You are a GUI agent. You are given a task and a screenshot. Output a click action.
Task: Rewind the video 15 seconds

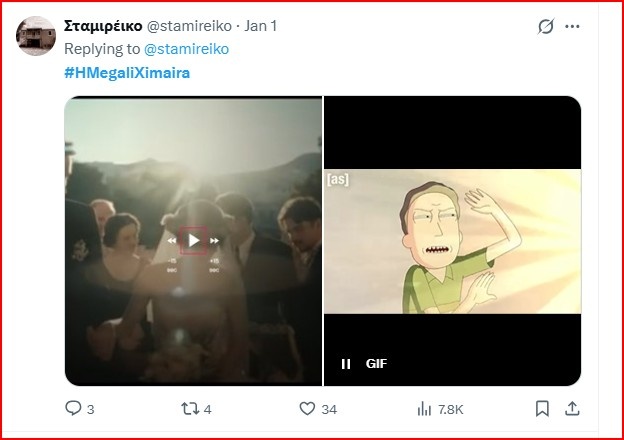[x=172, y=241]
